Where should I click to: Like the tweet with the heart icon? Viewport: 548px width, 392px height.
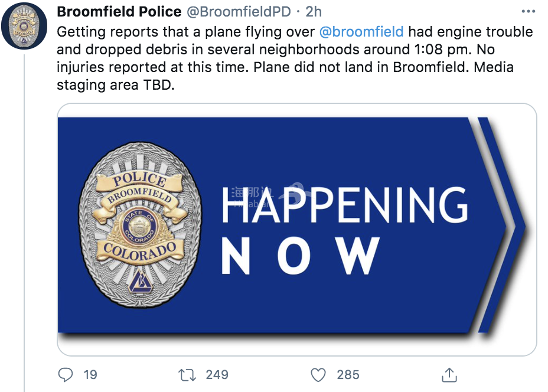[318, 375]
